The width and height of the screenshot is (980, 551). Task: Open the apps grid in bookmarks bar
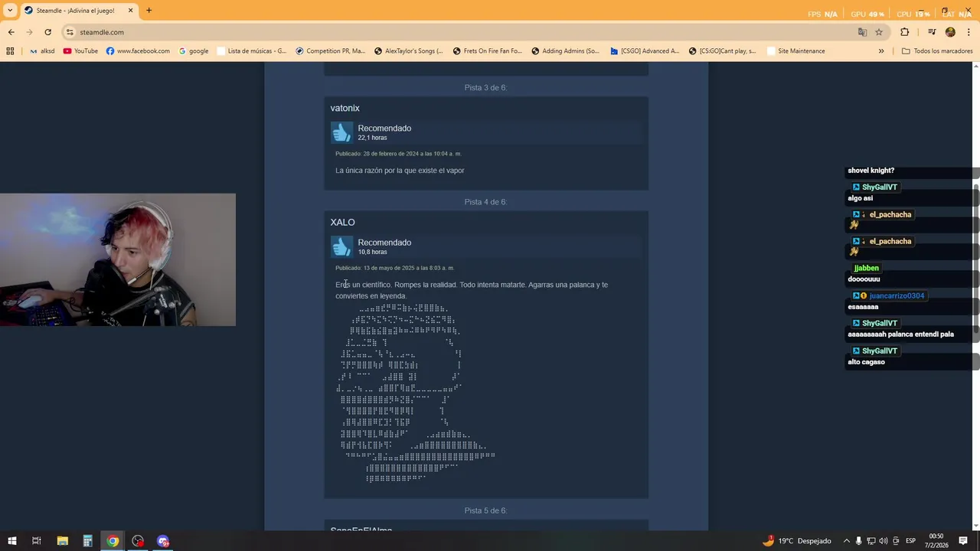(x=10, y=51)
